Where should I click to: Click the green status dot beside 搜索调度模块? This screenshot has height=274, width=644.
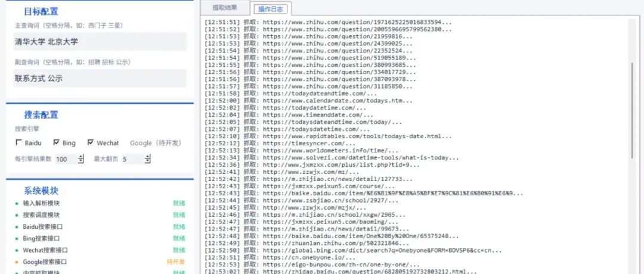point(17,216)
